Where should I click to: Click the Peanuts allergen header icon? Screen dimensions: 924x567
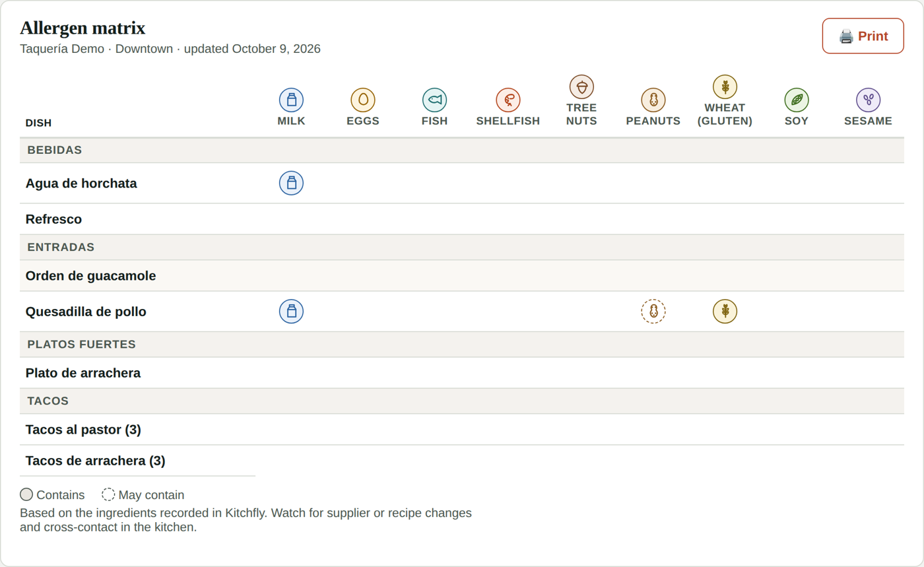[x=653, y=100]
